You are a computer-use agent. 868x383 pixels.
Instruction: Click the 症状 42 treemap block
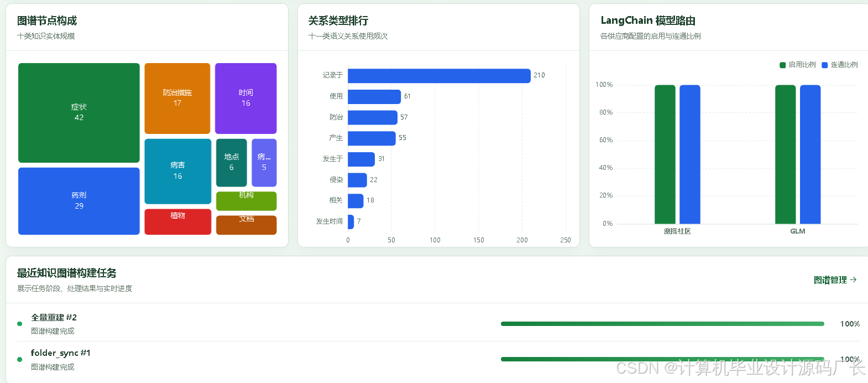tap(79, 113)
